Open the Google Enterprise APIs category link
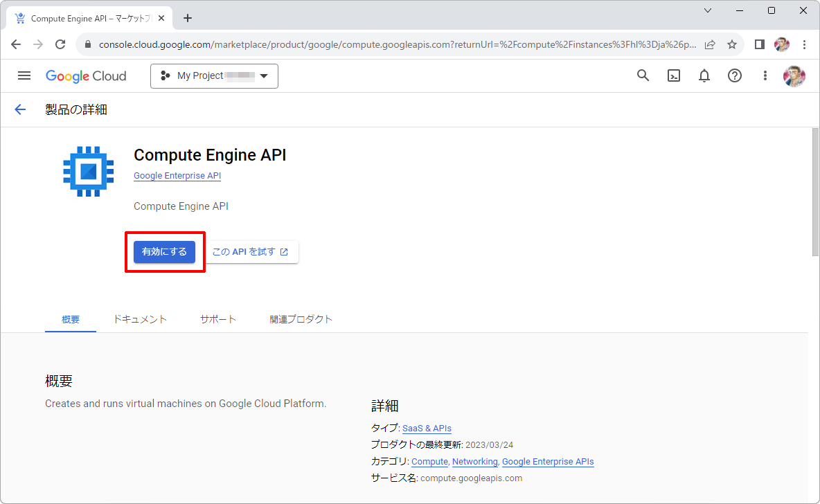Image resolution: width=820 pixels, height=504 pixels. pos(548,462)
